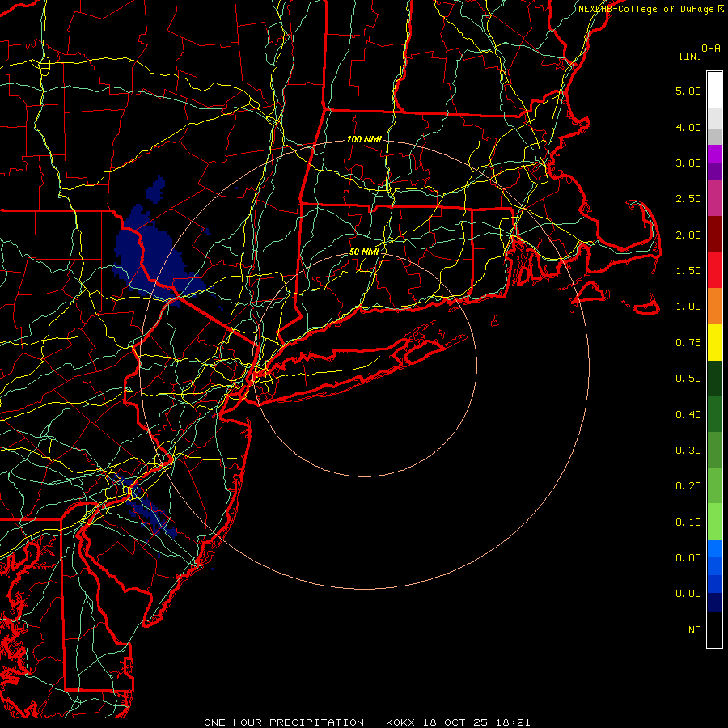This screenshot has height=728, width=728.
Task: Click the 5.00 legend value
Action: (688, 91)
